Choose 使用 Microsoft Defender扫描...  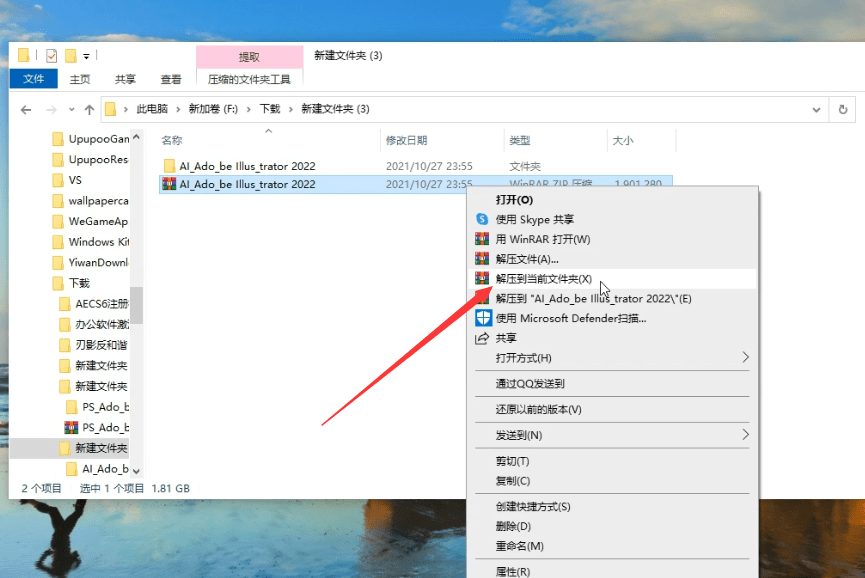612,318
